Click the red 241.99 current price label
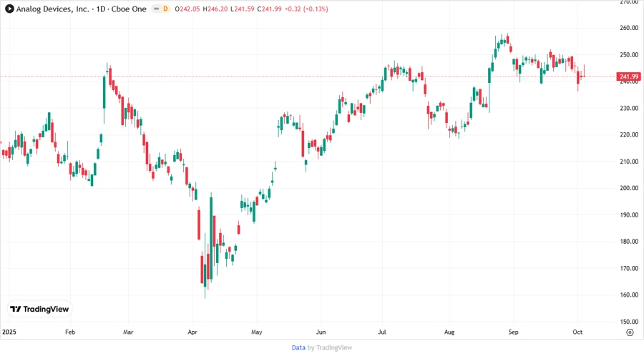The height and width of the screenshot is (356, 644). pyautogui.click(x=628, y=76)
